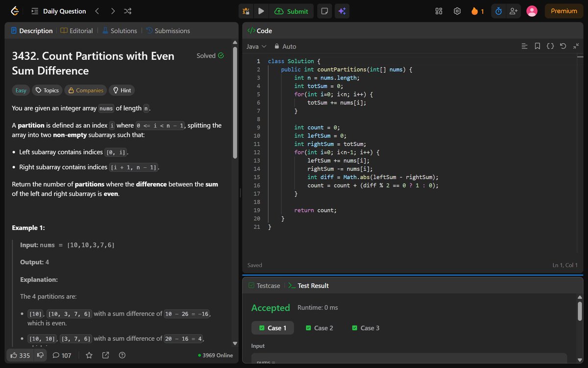This screenshot has width=588, height=368.
Task: Click the code line 15 in editor
Action: tap(372, 177)
